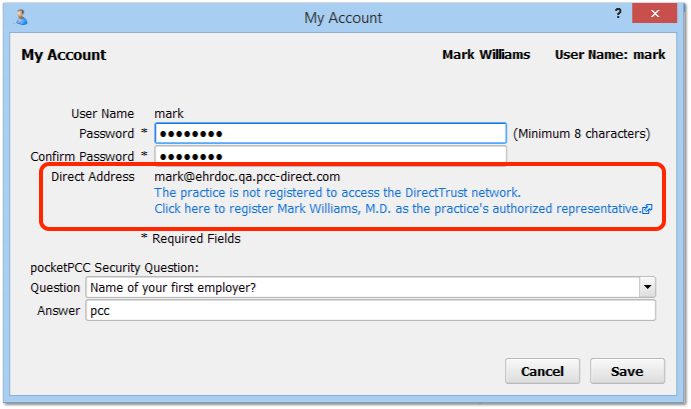Close the My Account dialog
The image size is (691, 409).
click(x=654, y=13)
